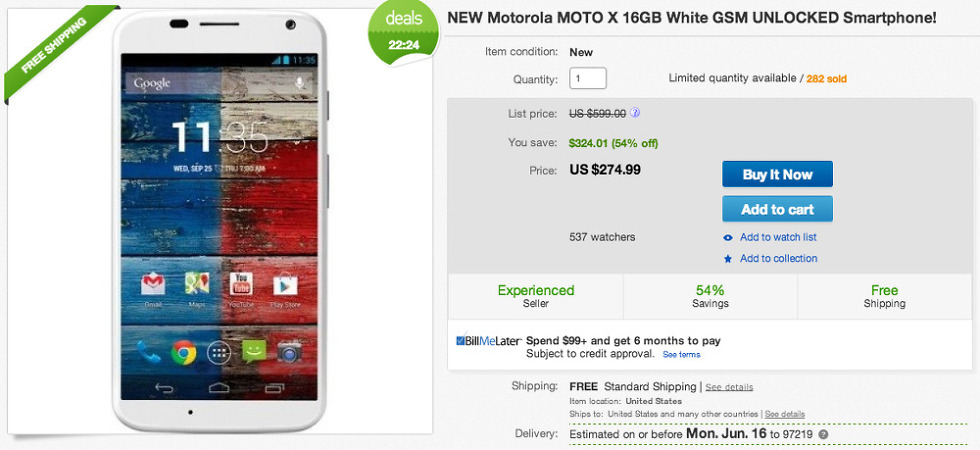Open Standard Shipping See details link
Image resolution: width=980 pixels, height=450 pixels.
731,387
